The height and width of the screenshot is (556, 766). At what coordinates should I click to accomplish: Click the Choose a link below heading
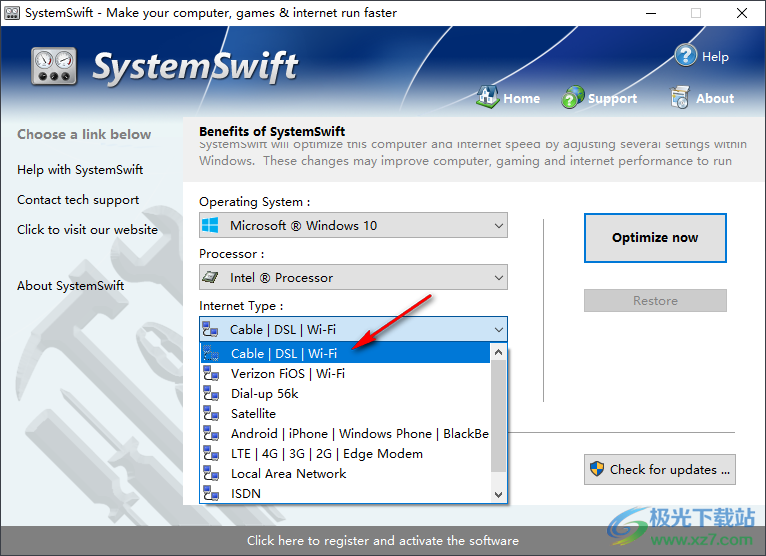(x=84, y=134)
